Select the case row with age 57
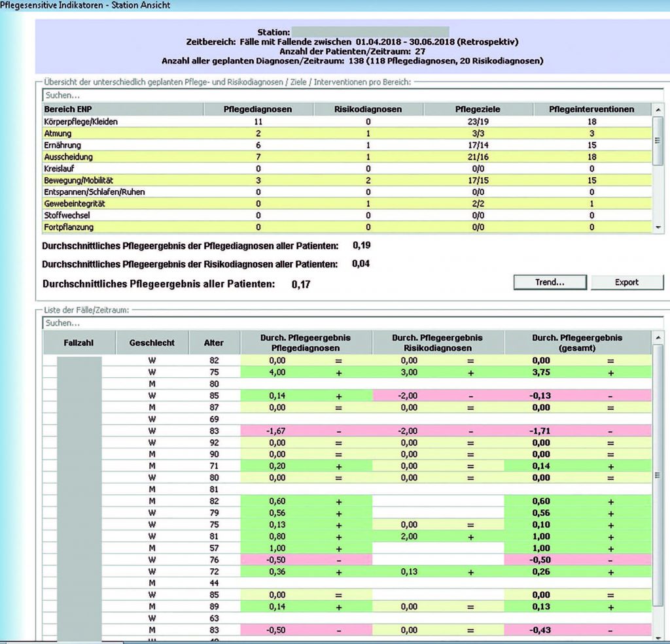670x644 pixels. coord(347,548)
